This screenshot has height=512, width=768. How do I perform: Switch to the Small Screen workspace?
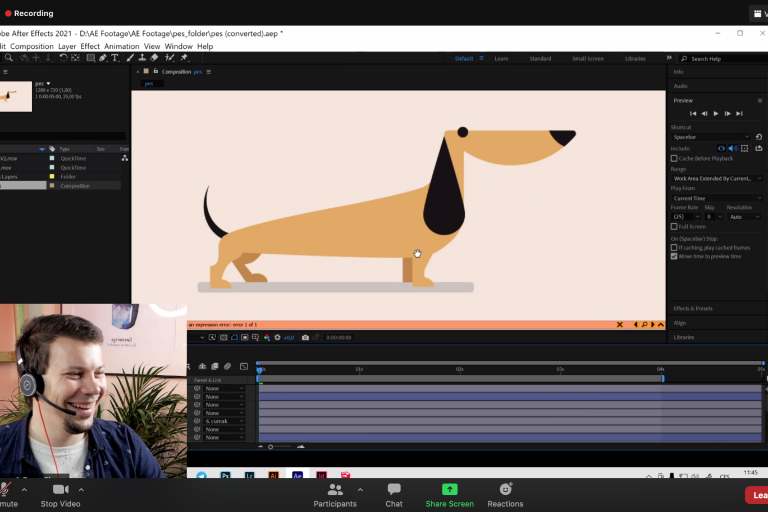587,59
